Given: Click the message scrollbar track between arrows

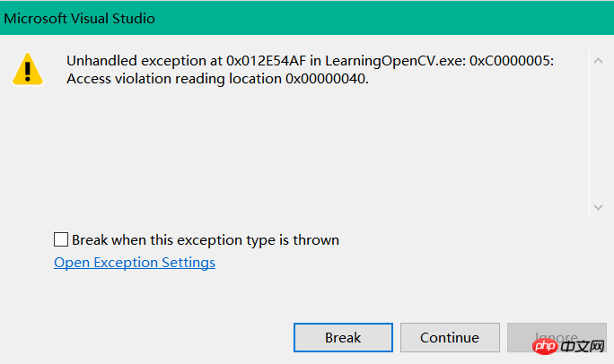Looking at the screenshot, I should point(598,134).
